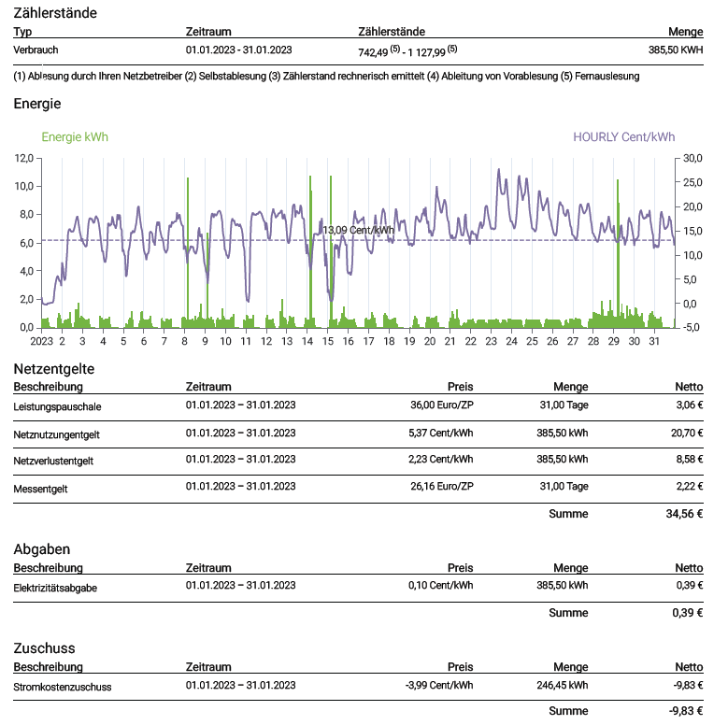Select the Verbrauch period 01.01.2023 - 31.01.2023
728x725 pixels.
(238, 50)
